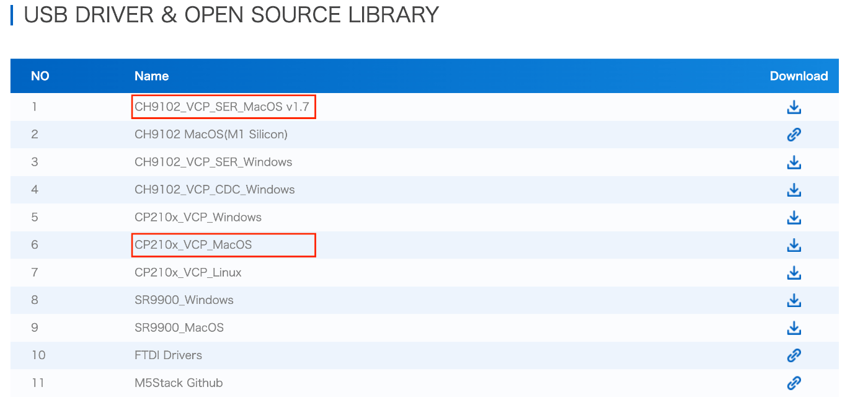
Task: Download SR9900_Windows using its download icon
Action: pyautogui.click(x=794, y=300)
